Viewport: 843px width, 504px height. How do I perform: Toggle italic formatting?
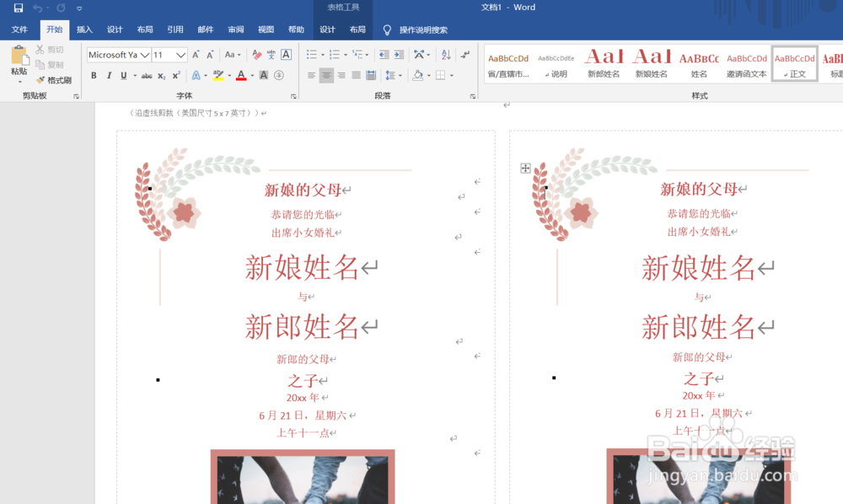coord(109,75)
